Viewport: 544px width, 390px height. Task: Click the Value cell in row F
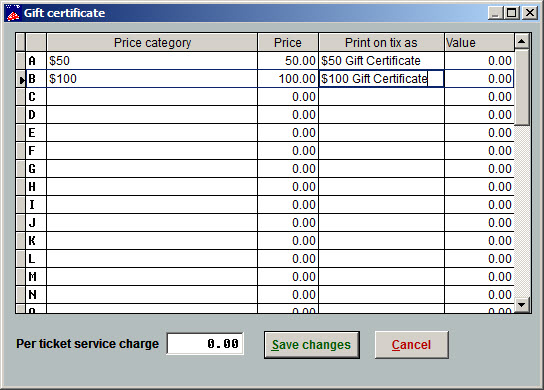(x=479, y=151)
